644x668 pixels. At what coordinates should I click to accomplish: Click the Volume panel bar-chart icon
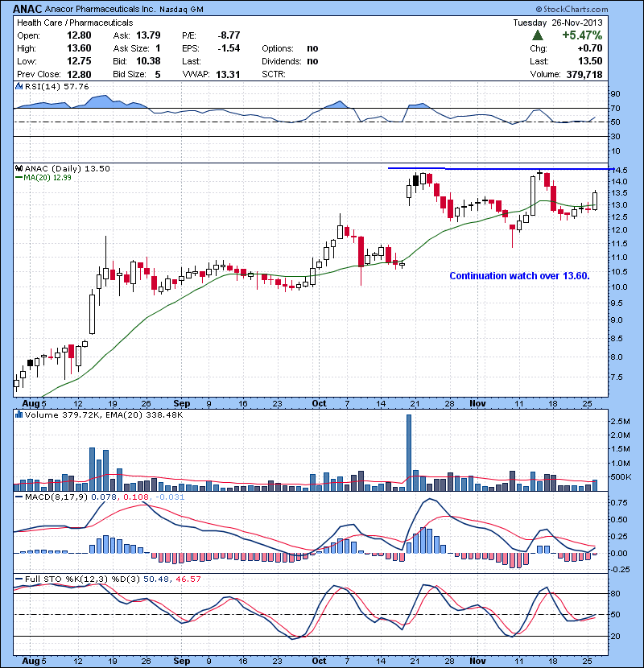pyautogui.click(x=19, y=414)
